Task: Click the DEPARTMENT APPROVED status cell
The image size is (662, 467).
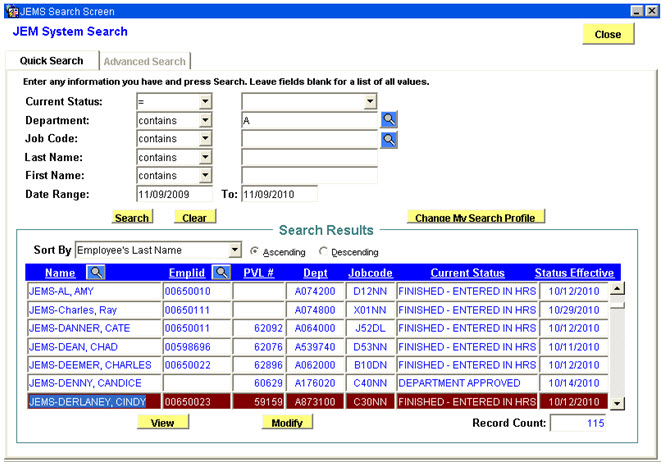Action: pyautogui.click(x=467, y=383)
